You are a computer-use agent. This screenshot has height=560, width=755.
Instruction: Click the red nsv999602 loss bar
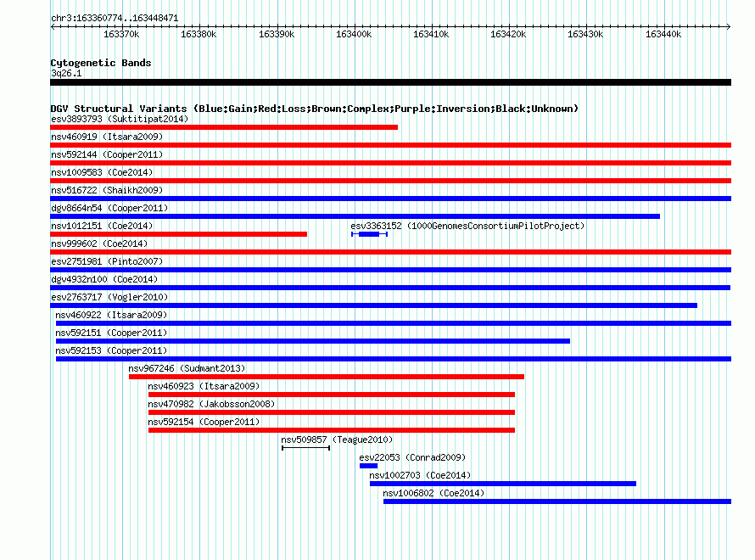tap(390, 252)
